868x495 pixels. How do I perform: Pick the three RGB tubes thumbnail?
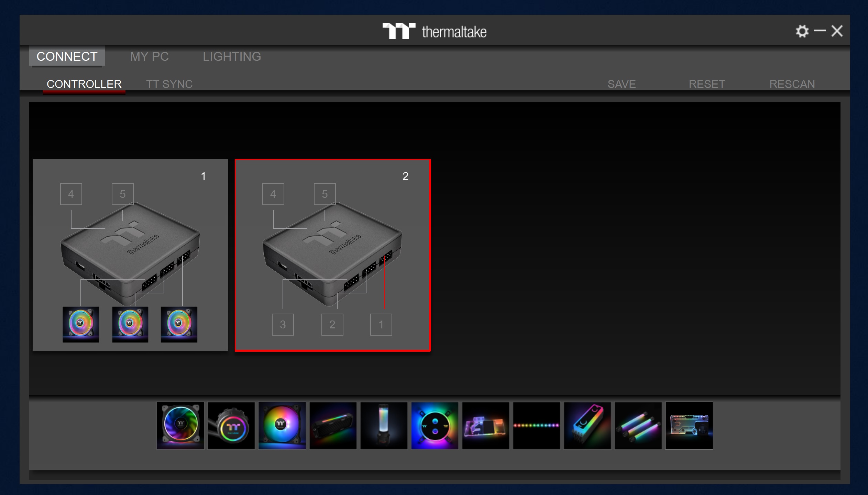[x=638, y=425]
